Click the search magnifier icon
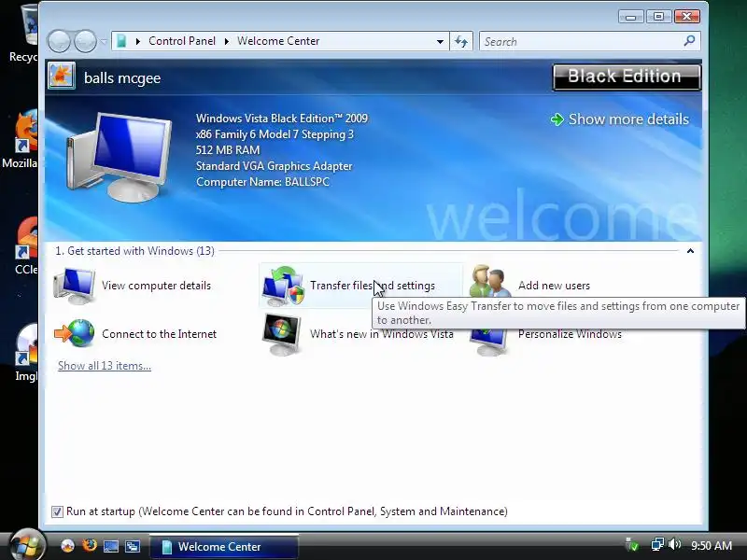This screenshot has width=747, height=560. click(689, 41)
